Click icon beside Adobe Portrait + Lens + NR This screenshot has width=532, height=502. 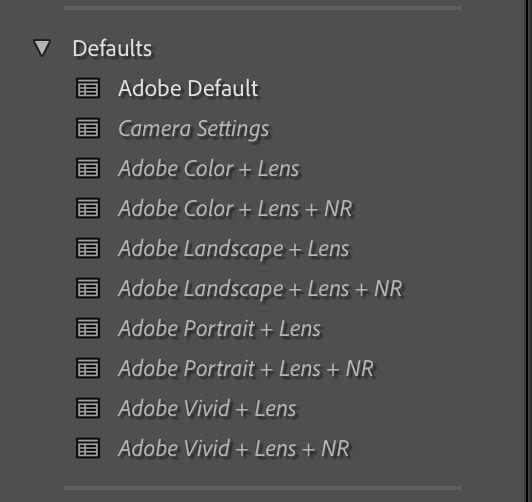click(x=88, y=368)
